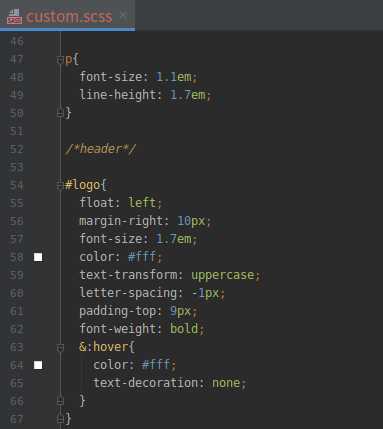This screenshot has height=429, width=383.
Task: Click the 'text-transform' property name
Action: click(128, 275)
